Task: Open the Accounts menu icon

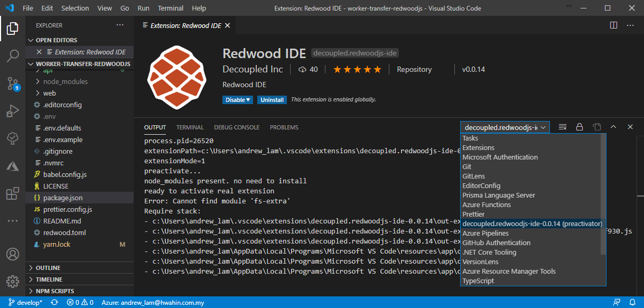Action: [13, 254]
